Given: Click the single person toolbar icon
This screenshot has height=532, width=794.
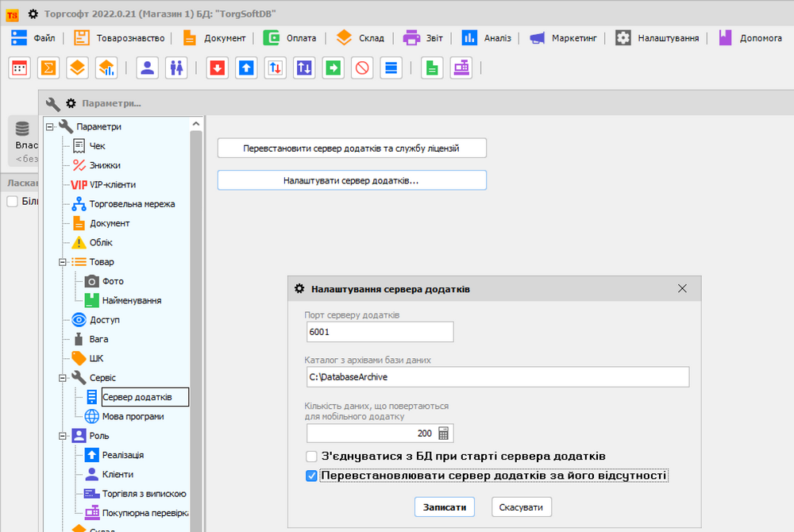Looking at the screenshot, I should coord(147,68).
